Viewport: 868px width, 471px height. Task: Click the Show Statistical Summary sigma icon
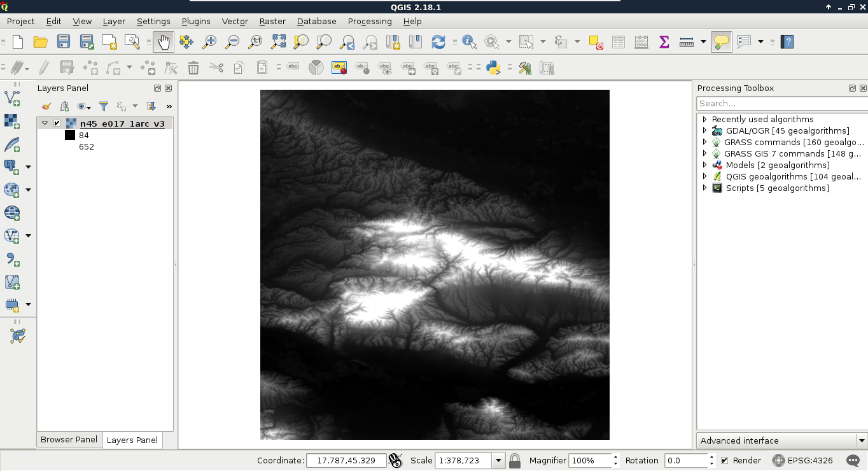(x=664, y=42)
